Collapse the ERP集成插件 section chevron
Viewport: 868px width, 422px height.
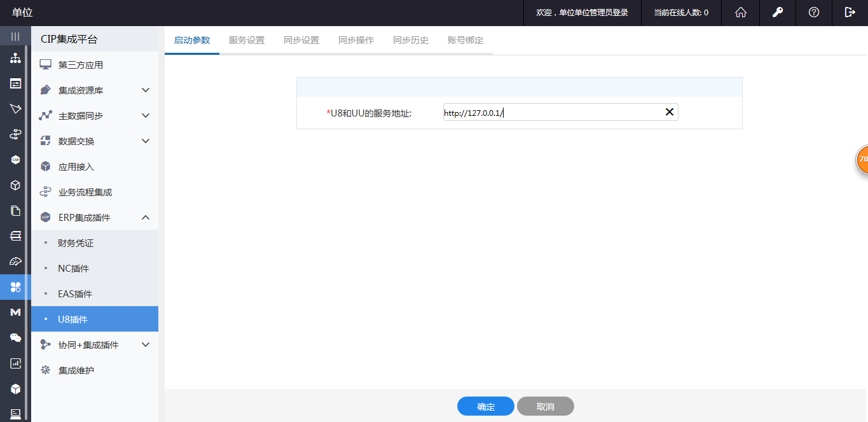[x=146, y=218]
